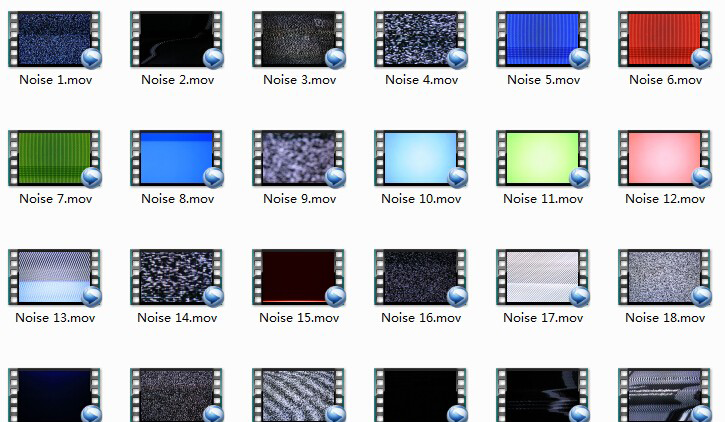Viewport: 725px width, 422px height.
Task: Select the Noise 14.mov static thumbnail
Action: tap(177, 277)
